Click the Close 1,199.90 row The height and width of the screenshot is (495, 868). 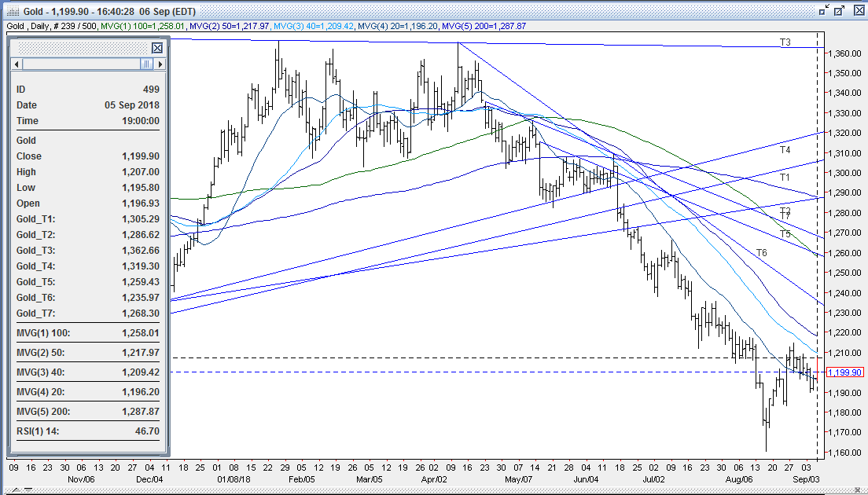coord(88,156)
